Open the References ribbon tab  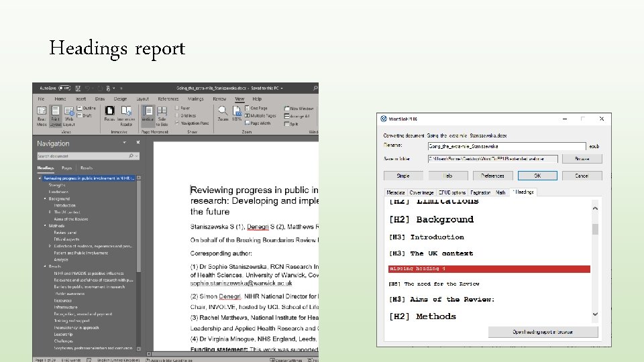[x=168, y=99]
